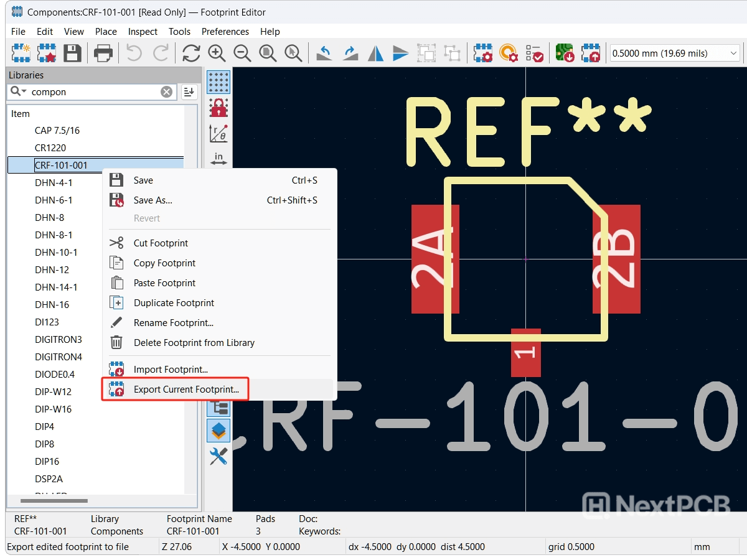Click the library sort order button
The image size is (747, 560).
click(x=189, y=92)
